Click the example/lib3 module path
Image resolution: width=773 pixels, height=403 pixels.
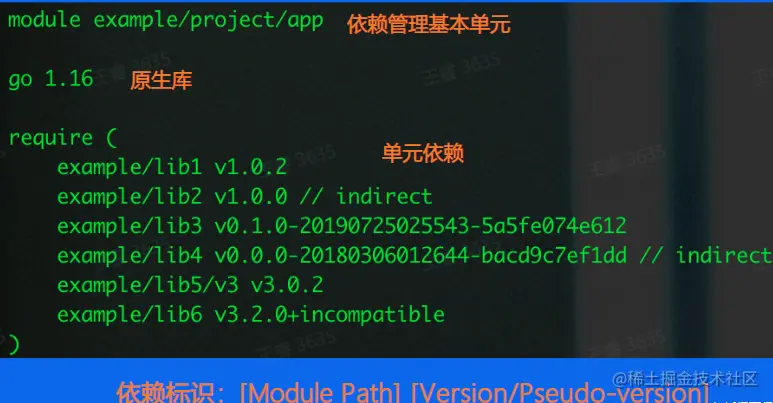[130, 226]
